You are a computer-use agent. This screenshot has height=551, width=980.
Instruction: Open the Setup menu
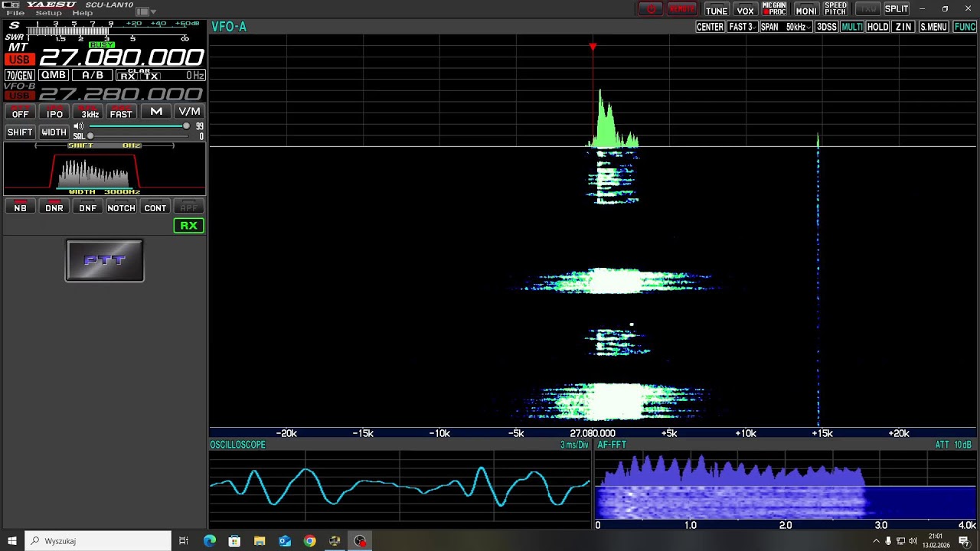48,13
